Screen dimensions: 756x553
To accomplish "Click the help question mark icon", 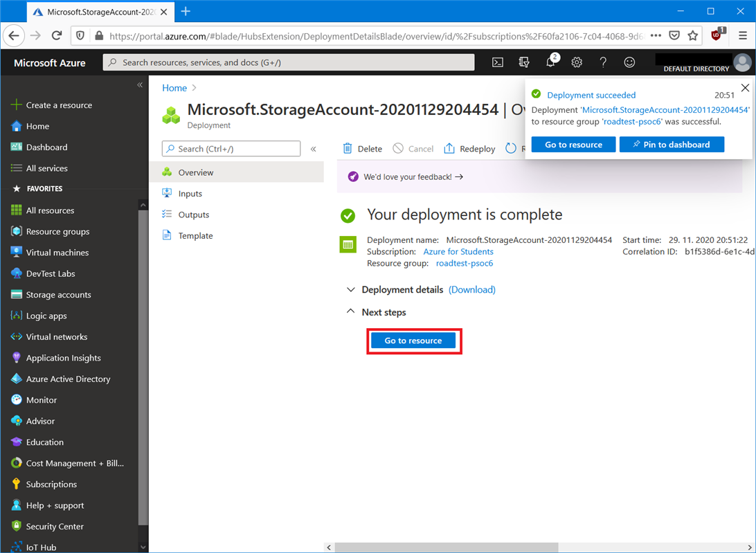I will [603, 62].
